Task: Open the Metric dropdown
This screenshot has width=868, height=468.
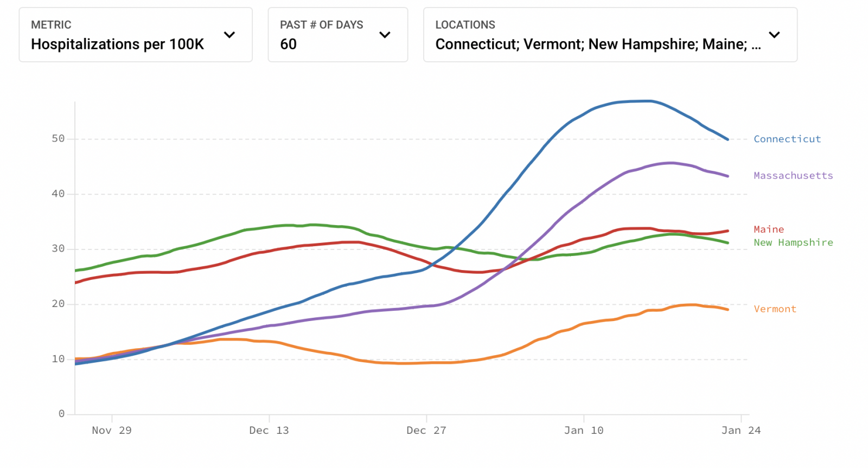Action: [136, 35]
